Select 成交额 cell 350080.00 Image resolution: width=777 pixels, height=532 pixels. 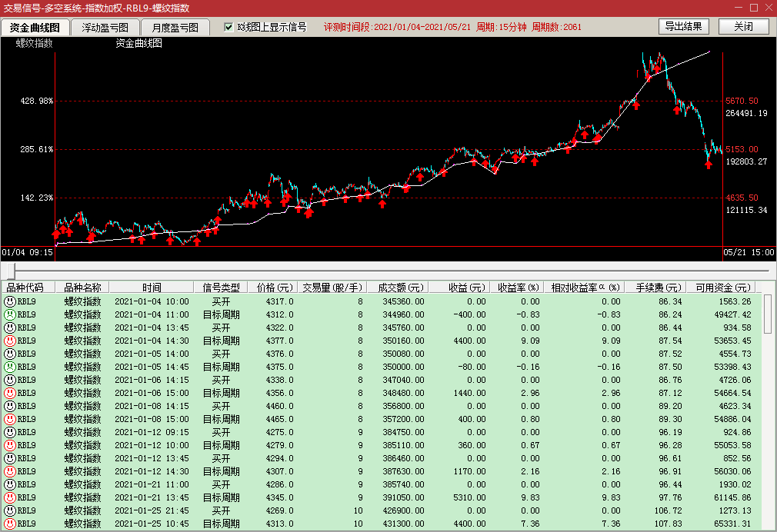coord(403,354)
